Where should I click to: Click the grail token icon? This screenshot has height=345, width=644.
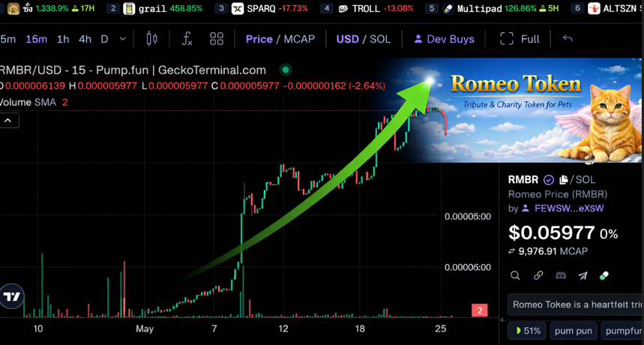[129, 8]
